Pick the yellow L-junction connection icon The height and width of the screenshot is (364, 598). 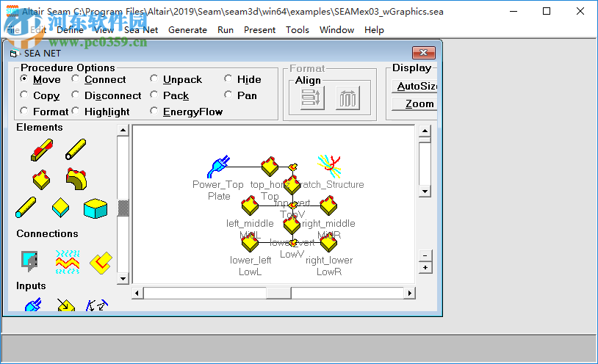pyautogui.click(x=101, y=263)
